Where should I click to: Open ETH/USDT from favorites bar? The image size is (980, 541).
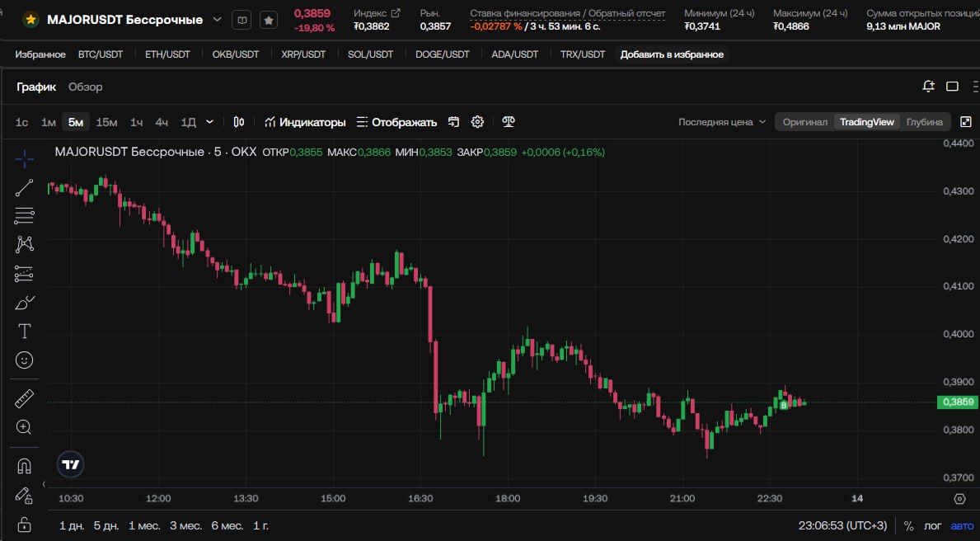167,54
